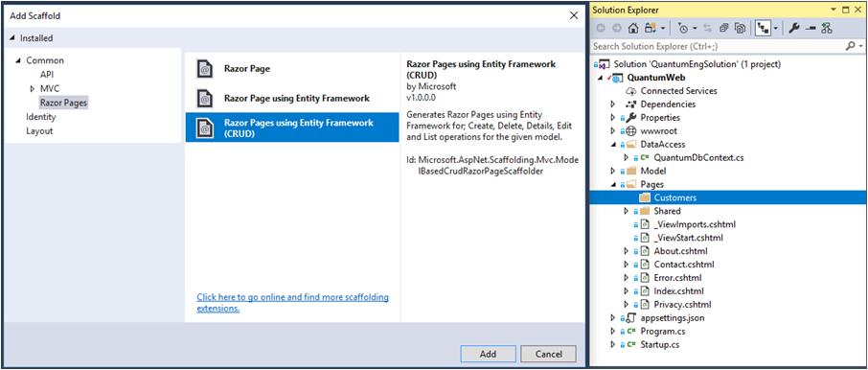Open the Pending Changes Filter clock icon
The image size is (868, 370).
(x=683, y=28)
